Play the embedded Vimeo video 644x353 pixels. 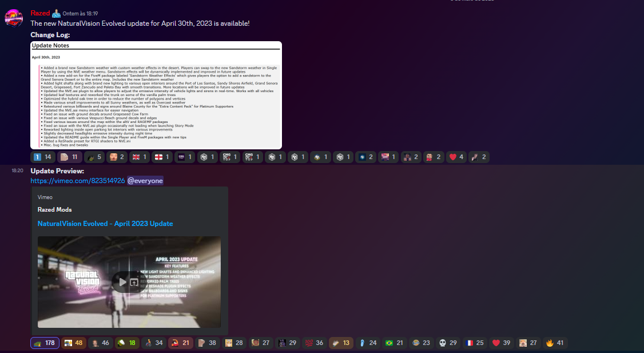122,282
